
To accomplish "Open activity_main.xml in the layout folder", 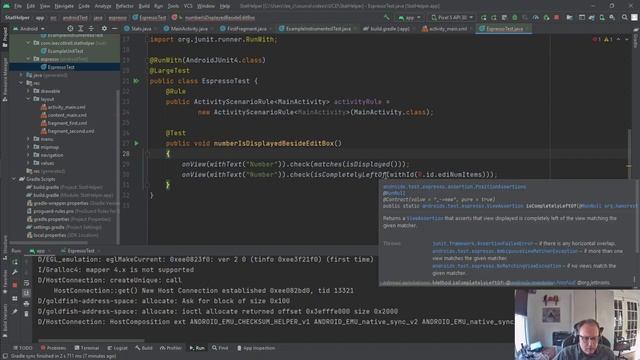I will 66,107.
